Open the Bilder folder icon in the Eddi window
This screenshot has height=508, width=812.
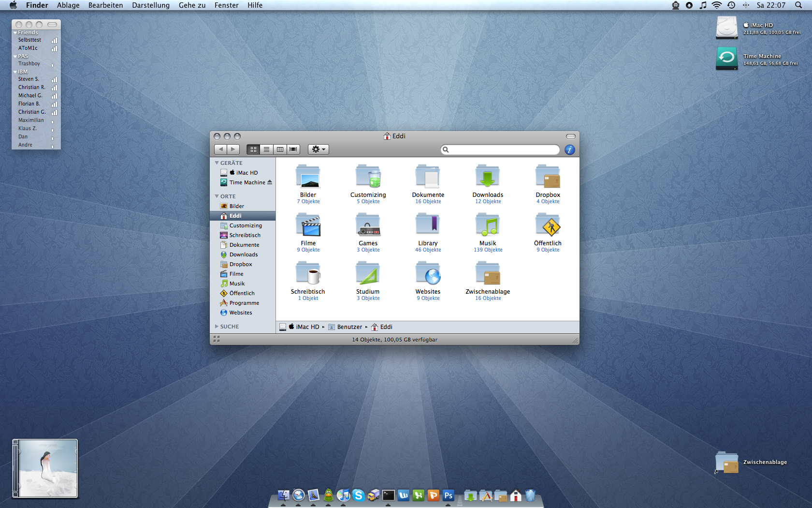[x=308, y=177]
